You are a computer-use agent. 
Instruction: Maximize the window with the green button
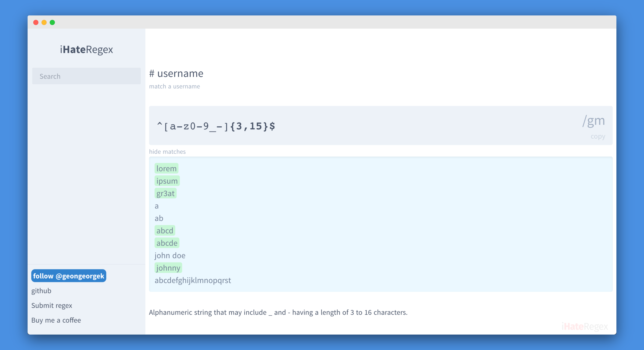52,22
